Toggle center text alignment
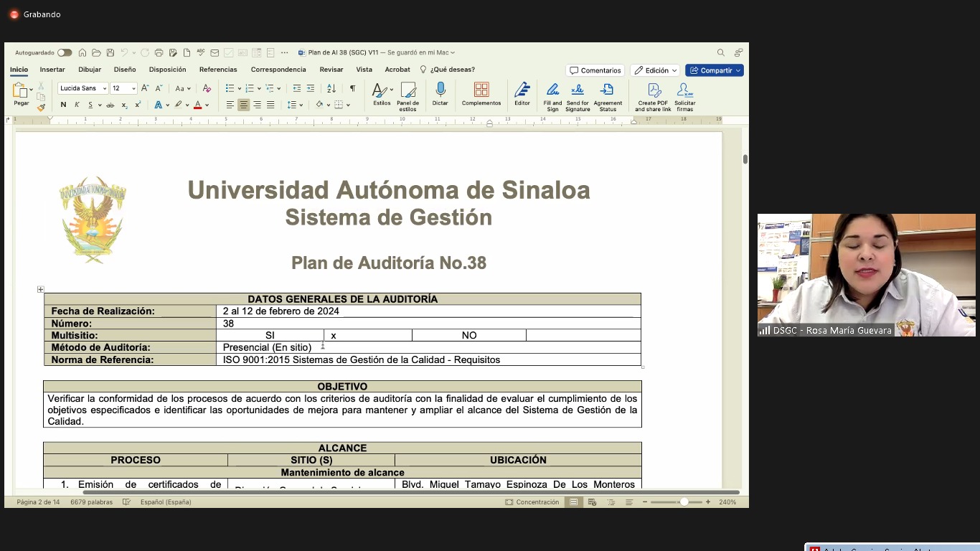The width and height of the screenshot is (980, 551). (244, 105)
